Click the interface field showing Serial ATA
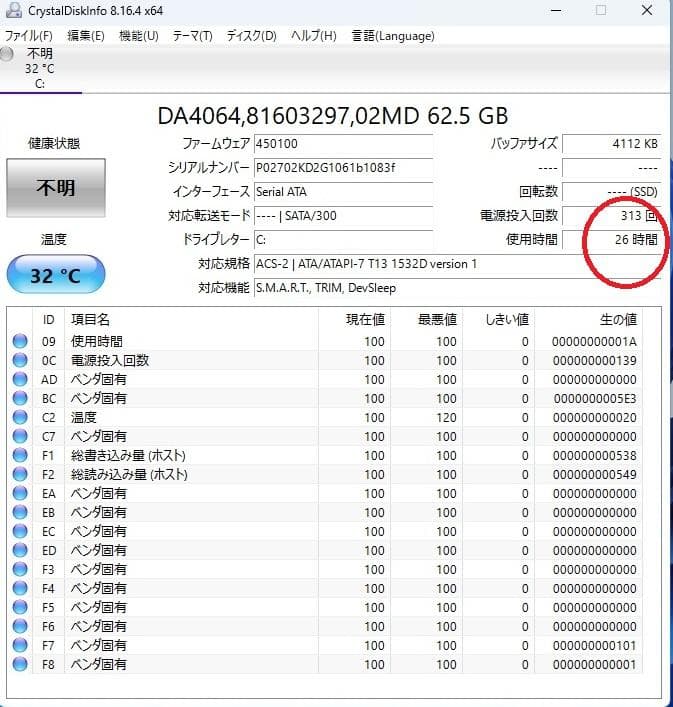673x707 pixels. (343, 192)
